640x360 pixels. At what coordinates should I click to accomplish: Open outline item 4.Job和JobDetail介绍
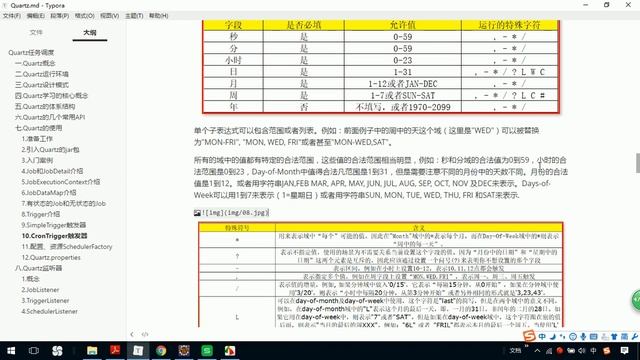coord(52,171)
